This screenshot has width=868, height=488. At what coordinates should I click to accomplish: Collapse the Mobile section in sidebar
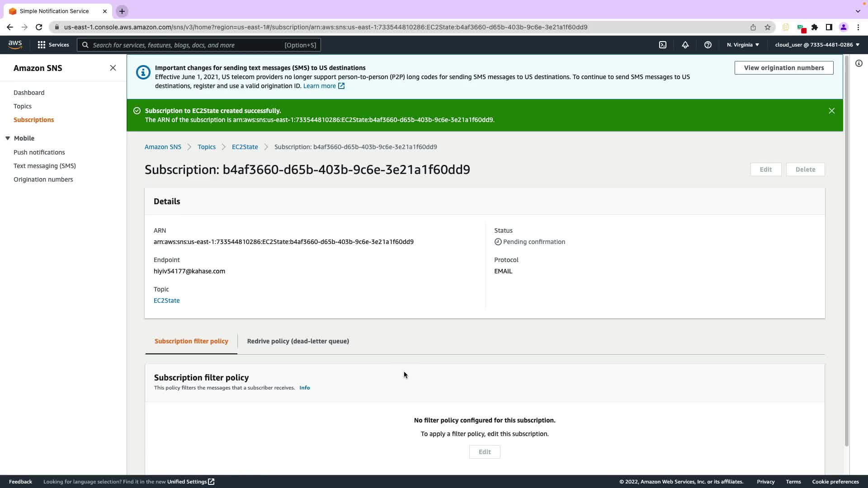[x=8, y=138]
